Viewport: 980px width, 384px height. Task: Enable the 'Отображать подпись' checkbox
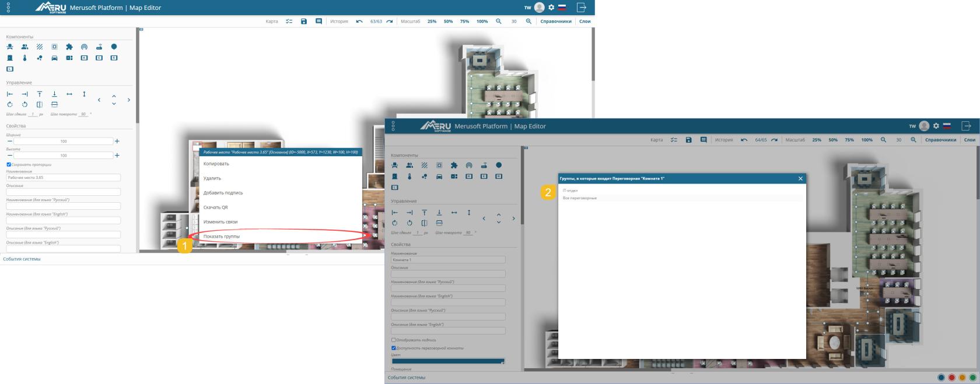click(394, 340)
